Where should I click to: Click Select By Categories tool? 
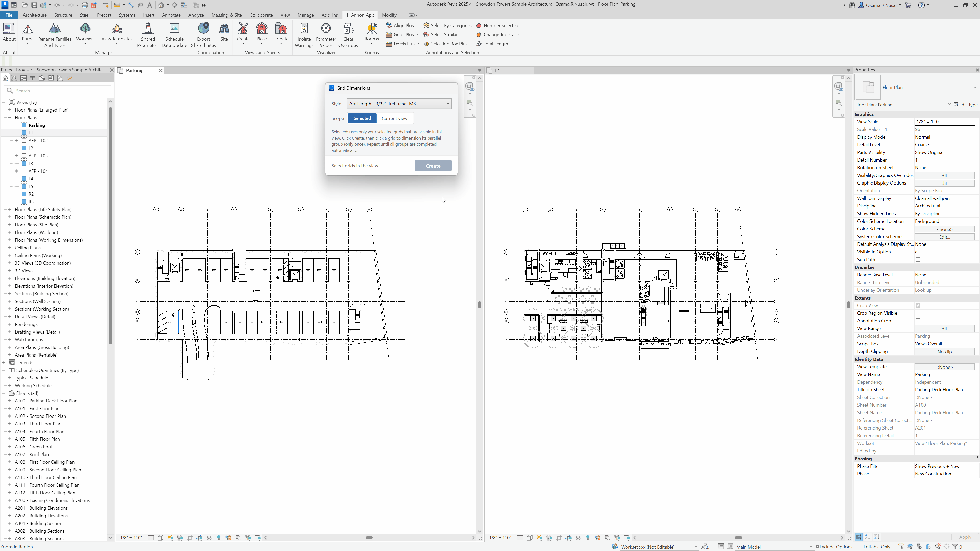pos(447,26)
